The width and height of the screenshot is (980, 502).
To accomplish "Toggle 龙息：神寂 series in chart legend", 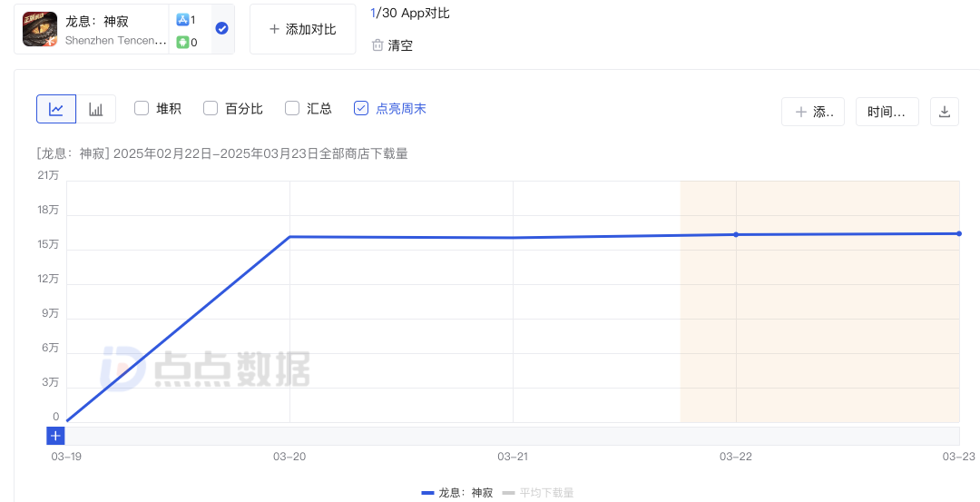I will pyautogui.click(x=457, y=493).
